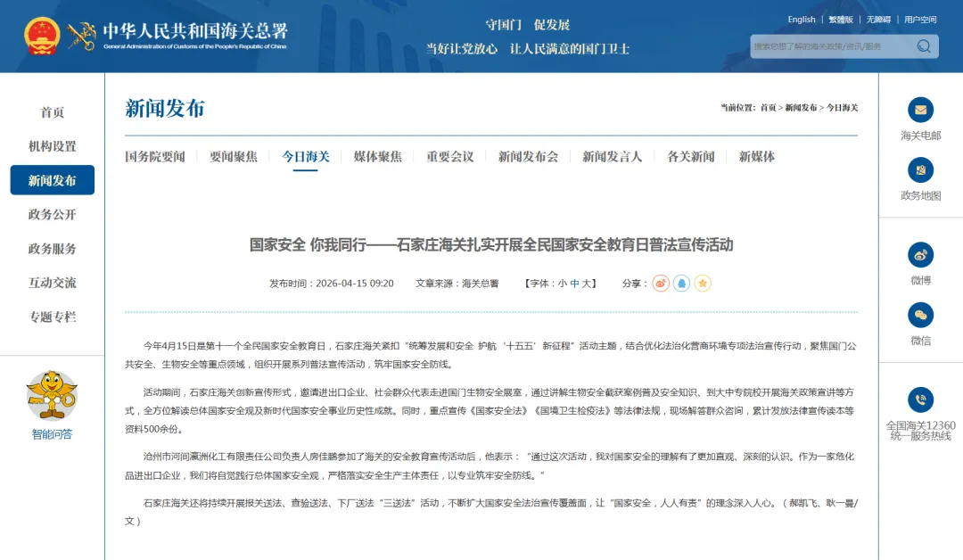The image size is (963, 560).
Task: Click the 智能问答 label under mascot
Action: 53,434
